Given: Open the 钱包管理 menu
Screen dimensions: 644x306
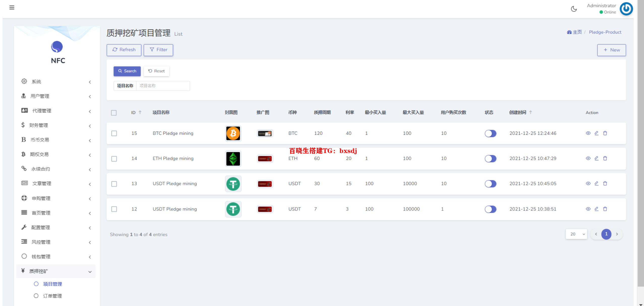Looking at the screenshot, I should [56, 257].
